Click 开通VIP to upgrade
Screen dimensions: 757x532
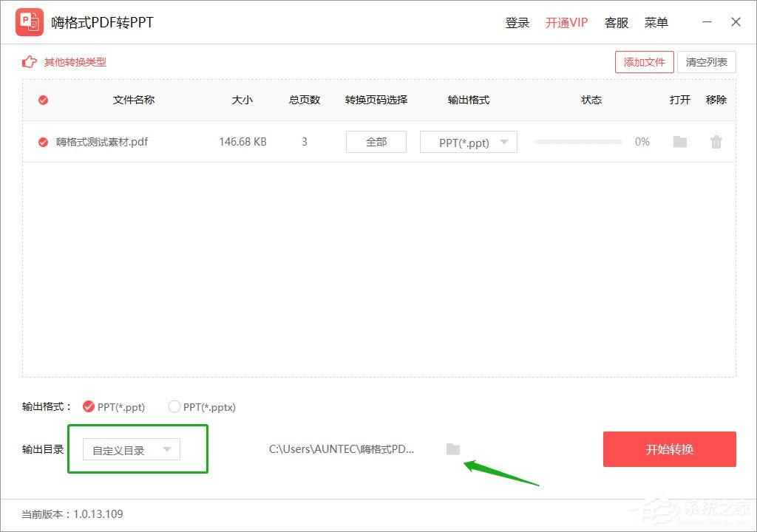(x=566, y=22)
